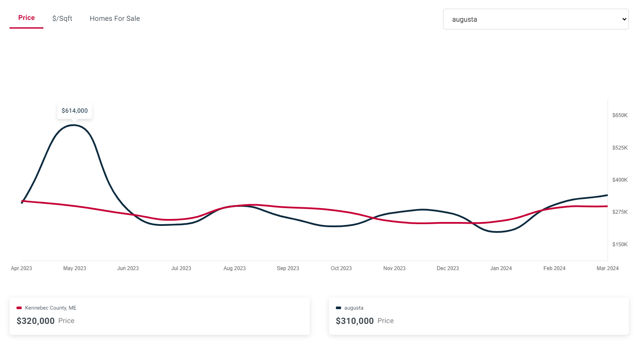Switch to the Price tab
644x346 pixels.
[x=26, y=18]
